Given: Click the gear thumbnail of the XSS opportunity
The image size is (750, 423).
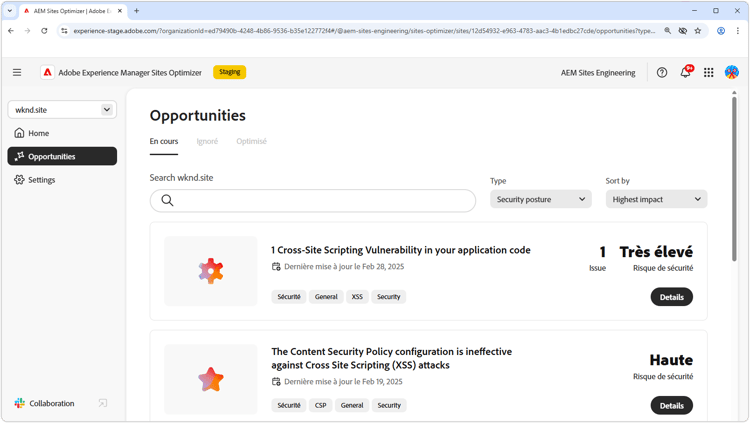Looking at the screenshot, I should (211, 271).
